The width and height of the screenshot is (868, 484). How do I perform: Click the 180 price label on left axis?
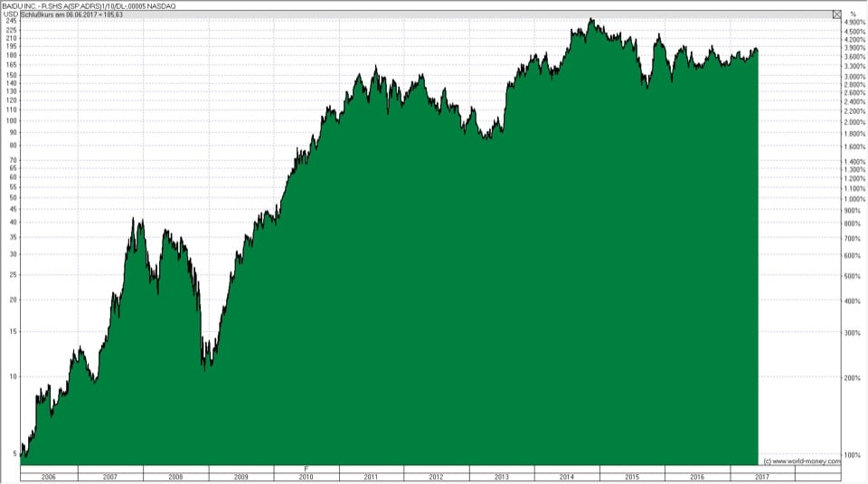tap(11, 55)
